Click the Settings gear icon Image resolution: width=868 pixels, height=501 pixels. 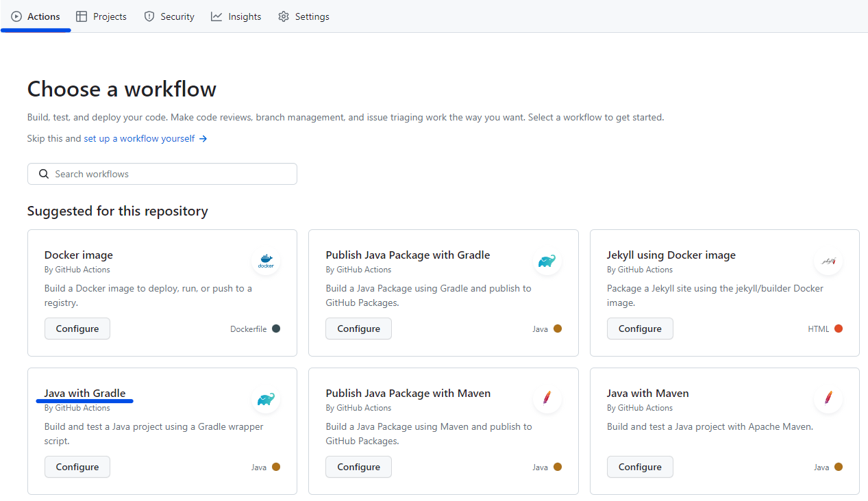tap(284, 16)
